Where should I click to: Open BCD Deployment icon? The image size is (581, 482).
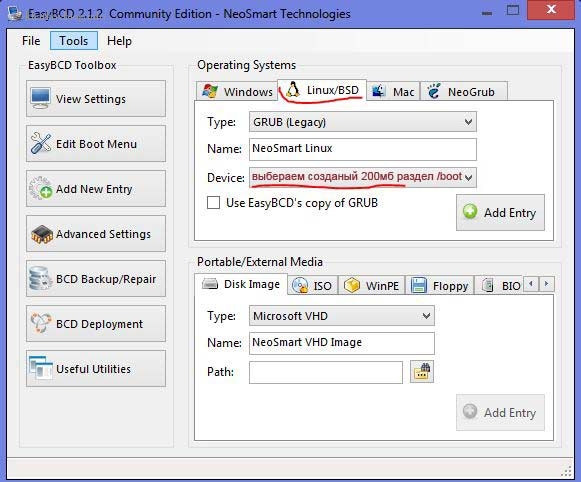pyautogui.click(x=41, y=323)
